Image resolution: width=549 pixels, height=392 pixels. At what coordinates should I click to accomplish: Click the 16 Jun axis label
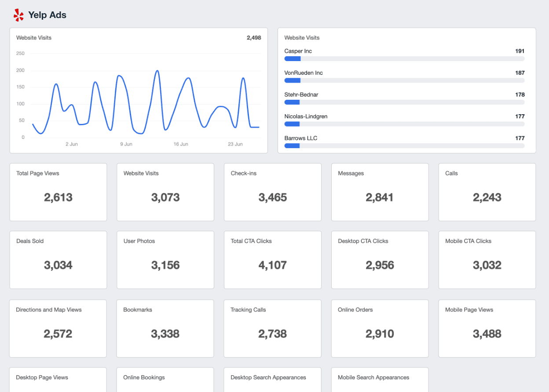pyautogui.click(x=180, y=144)
